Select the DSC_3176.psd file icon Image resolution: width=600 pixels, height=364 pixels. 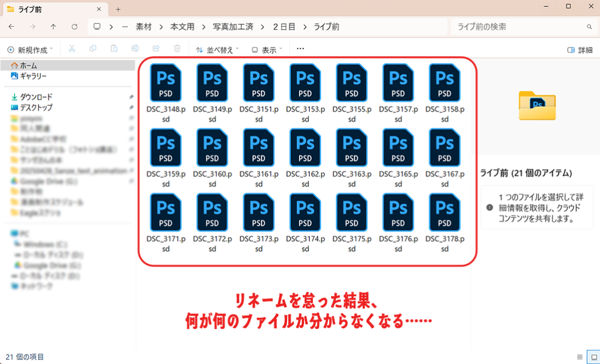click(x=398, y=212)
